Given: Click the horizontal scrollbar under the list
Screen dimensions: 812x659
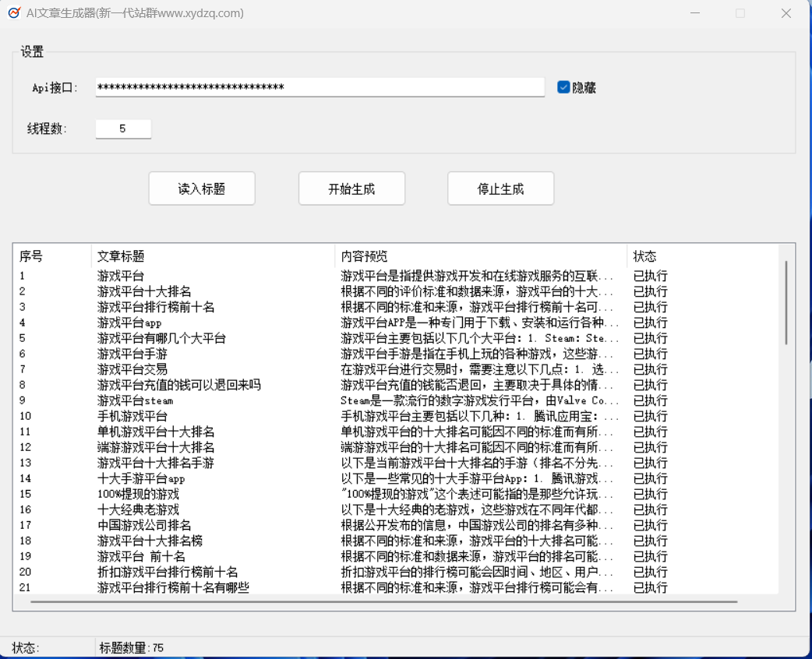Looking at the screenshot, I should [383, 601].
